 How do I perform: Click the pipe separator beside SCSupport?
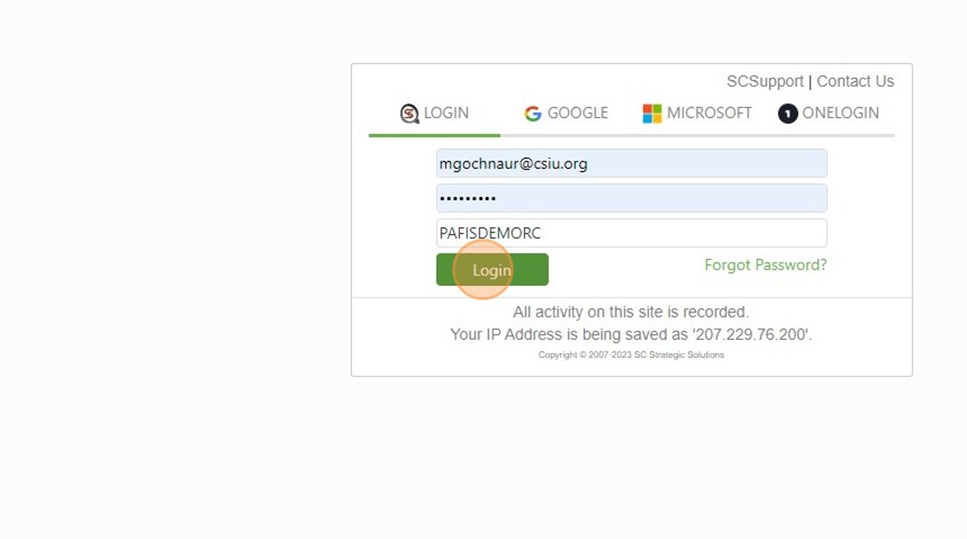tap(810, 81)
